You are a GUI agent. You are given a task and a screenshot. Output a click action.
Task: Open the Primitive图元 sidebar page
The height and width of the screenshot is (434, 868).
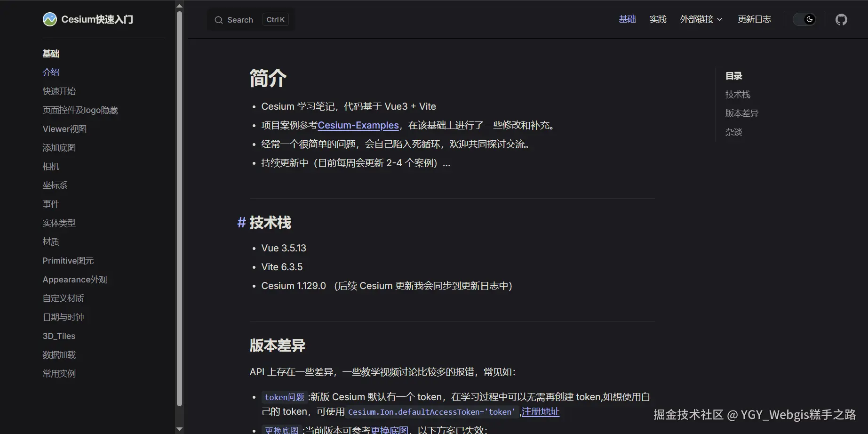68,260
